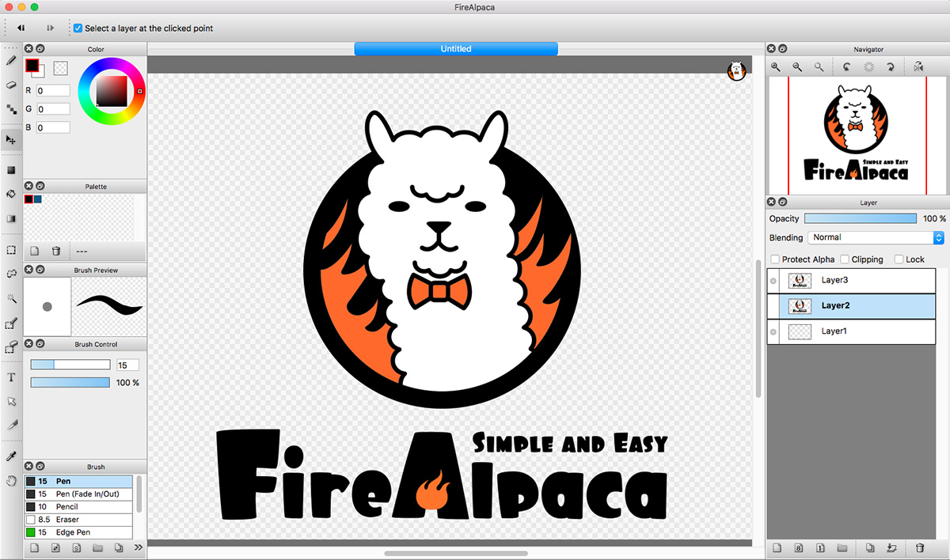Toggle visibility of Layer3
The width and height of the screenshot is (950, 560).
point(773,280)
